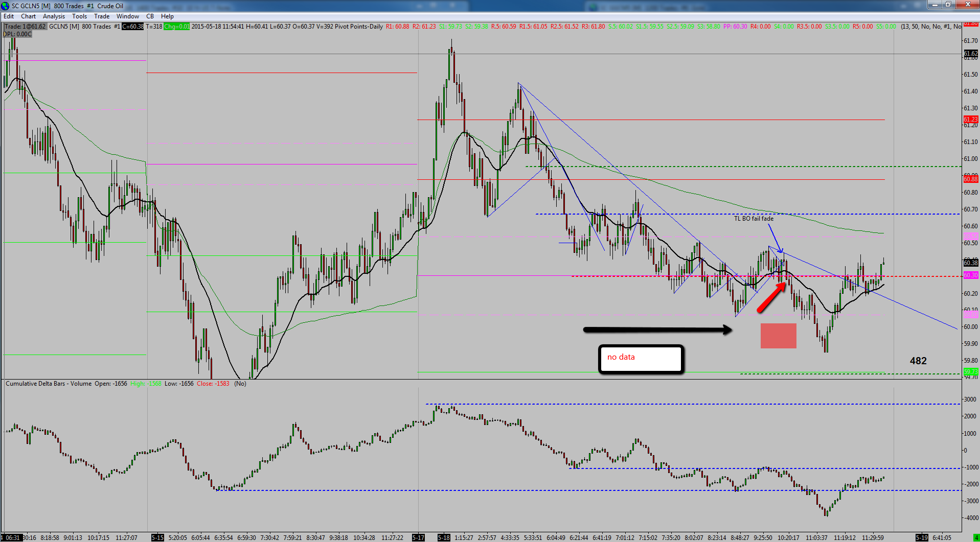Click the 'Trade: 1@61.62' position label
This screenshot has width=980, height=542.
25,27
